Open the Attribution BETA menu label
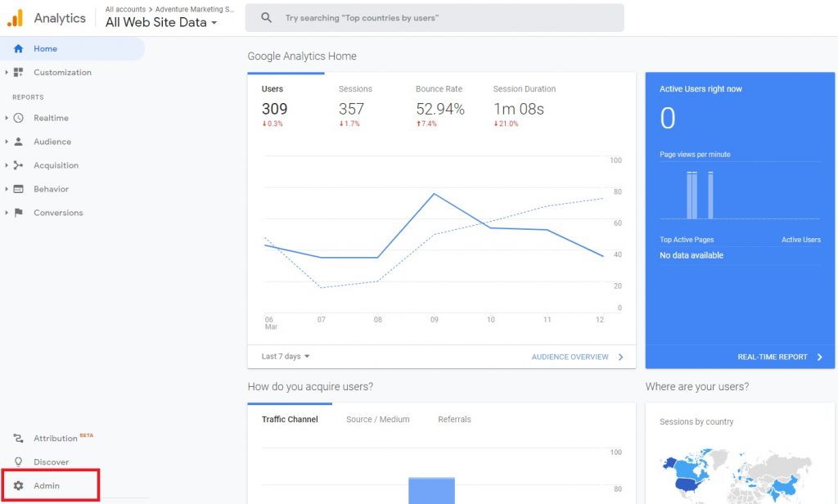838x504 pixels. point(63,438)
